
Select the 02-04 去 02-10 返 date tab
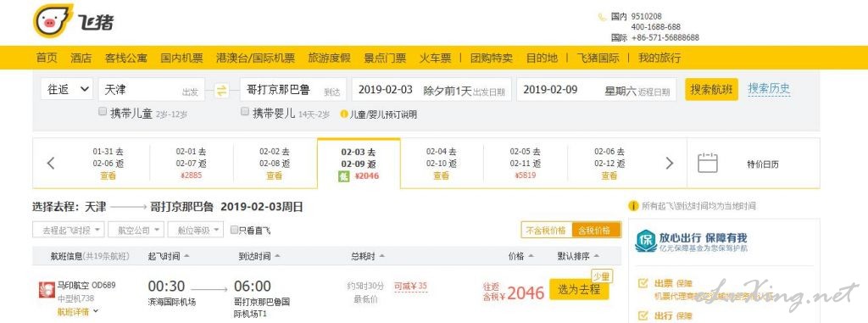(x=442, y=163)
